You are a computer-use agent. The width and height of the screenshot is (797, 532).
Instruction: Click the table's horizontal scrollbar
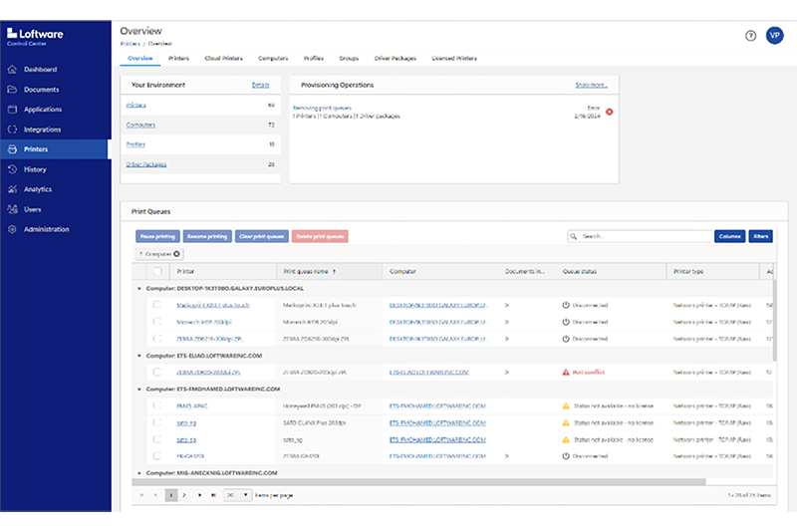click(x=418, y=482)
